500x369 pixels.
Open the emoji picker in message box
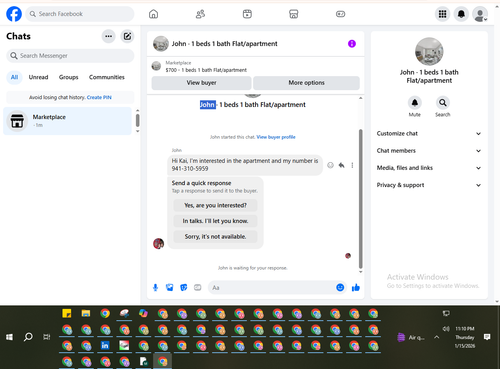coord(340,287)
